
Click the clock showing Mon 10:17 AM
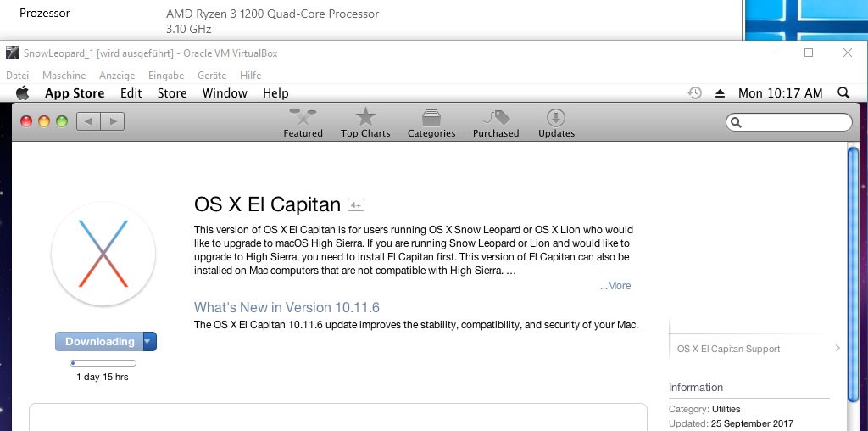pyautogui.click(x=781, y=93)
